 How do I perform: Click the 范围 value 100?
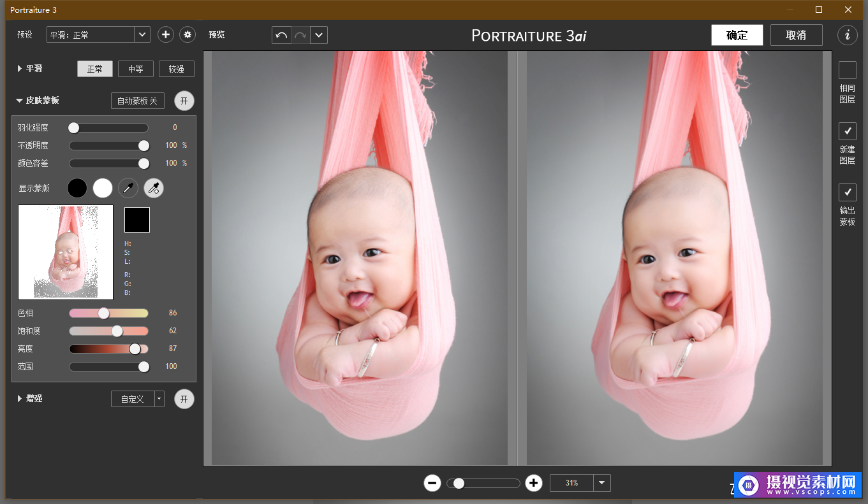point(171,366)
